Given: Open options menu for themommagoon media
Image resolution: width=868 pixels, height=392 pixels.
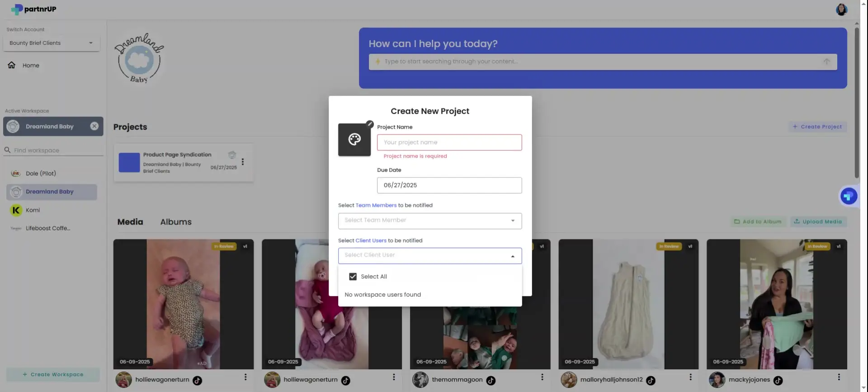Looking at the screenshot, I should click(x=542, y=377).
